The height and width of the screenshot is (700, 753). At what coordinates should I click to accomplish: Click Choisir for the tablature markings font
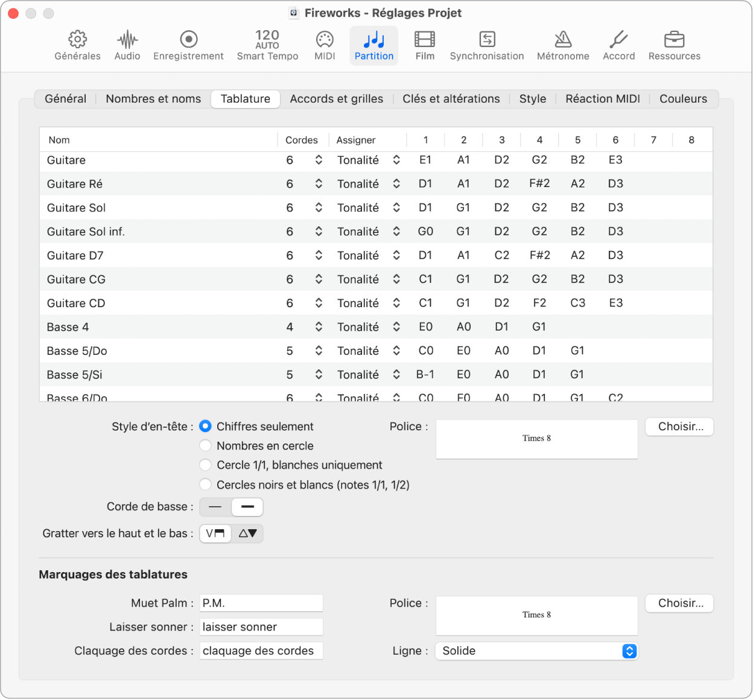(x=679, y=603)
